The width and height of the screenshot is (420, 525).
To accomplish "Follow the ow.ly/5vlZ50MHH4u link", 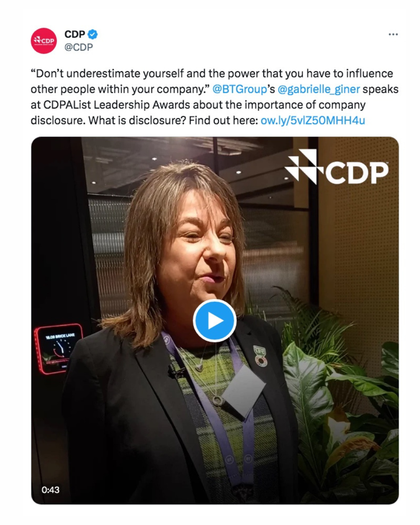I will [x=313, y=120].
